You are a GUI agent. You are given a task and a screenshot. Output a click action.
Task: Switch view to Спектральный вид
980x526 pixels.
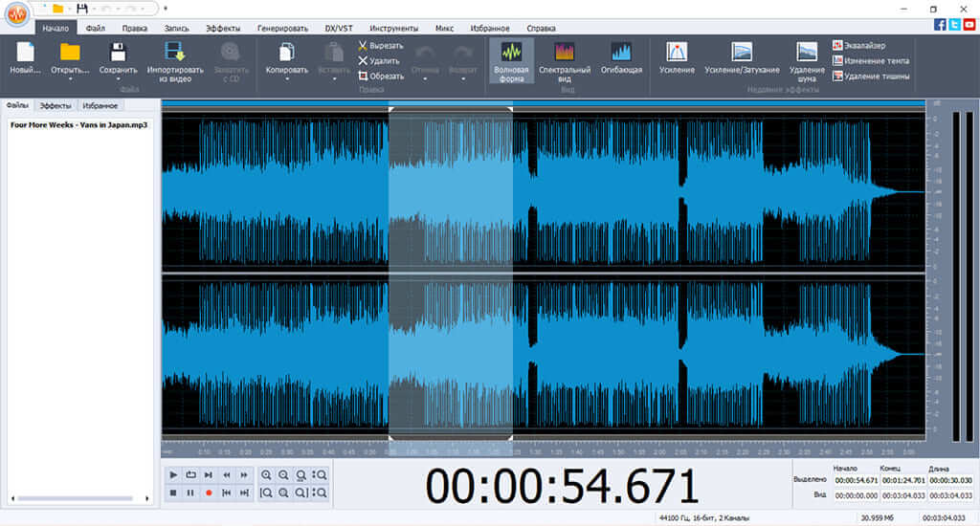(565, 62)
